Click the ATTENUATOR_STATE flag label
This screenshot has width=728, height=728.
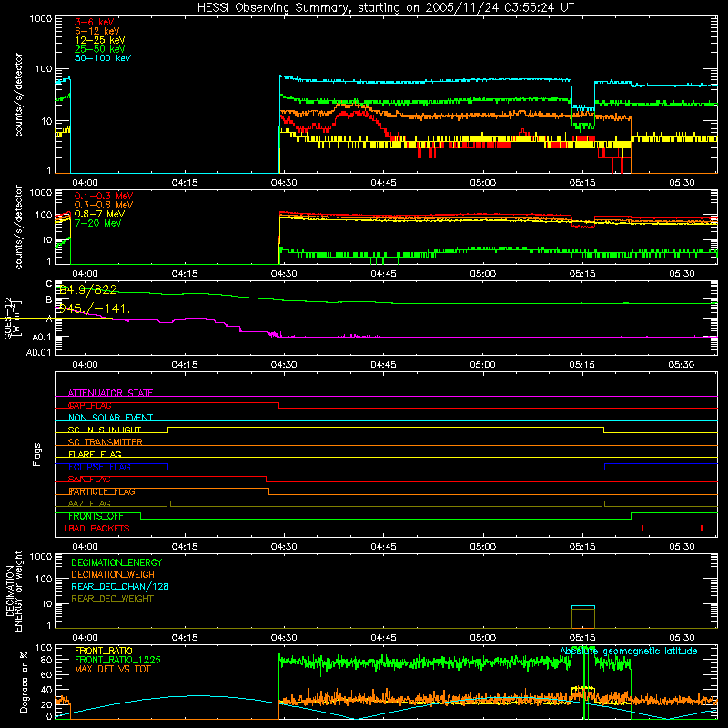[110, 393]
